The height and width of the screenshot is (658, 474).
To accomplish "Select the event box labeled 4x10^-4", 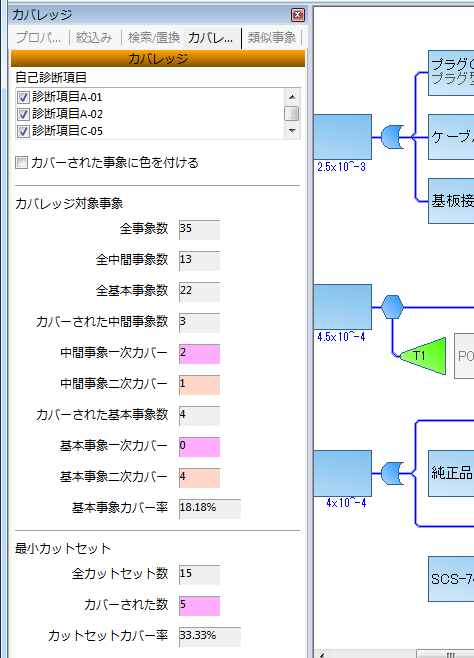I will click(x=343, y=473).
